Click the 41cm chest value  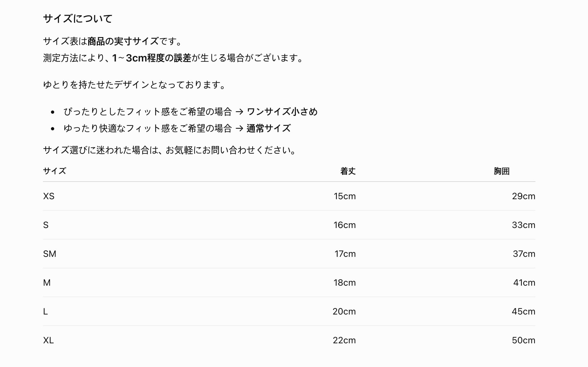coord(524,282)
